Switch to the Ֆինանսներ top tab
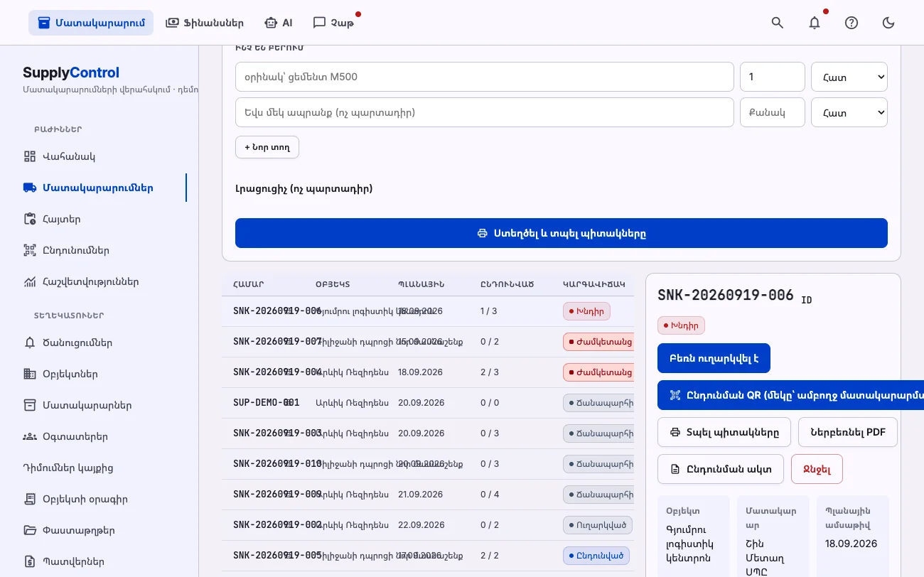This screenshot has height=577, width=924. pyautogui.click(x=204, y=23)
